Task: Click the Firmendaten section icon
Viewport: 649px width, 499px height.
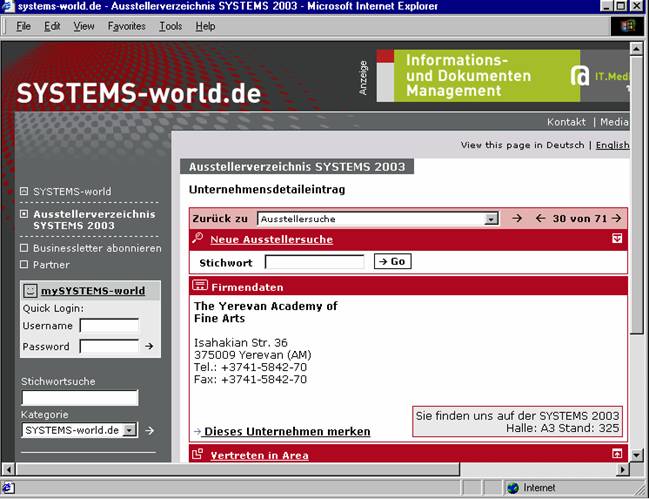Action: tap(198, 285)
